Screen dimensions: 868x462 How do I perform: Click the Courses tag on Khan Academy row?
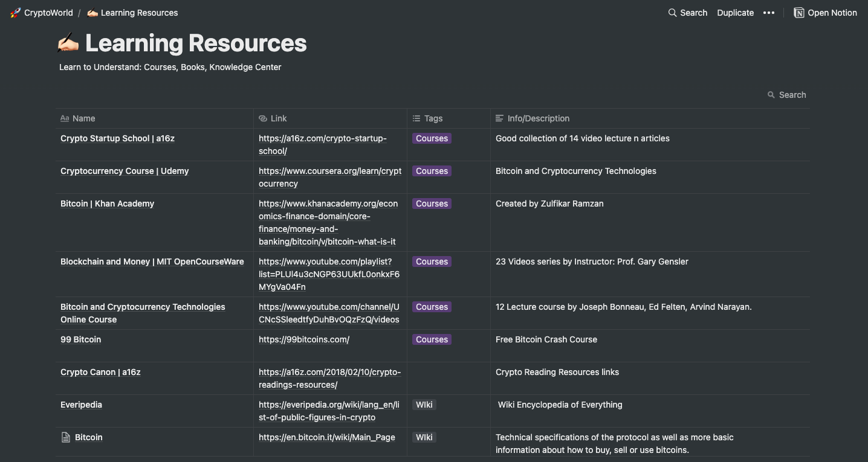click(x=432, y=204)
